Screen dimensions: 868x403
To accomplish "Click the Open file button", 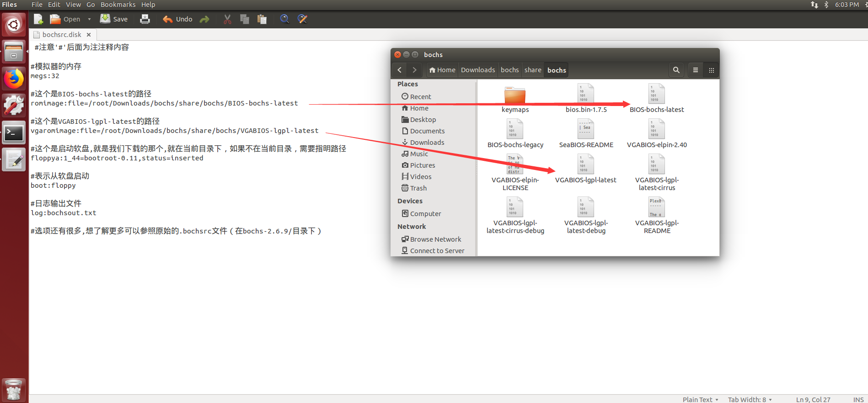I will (x=65, y=19).
